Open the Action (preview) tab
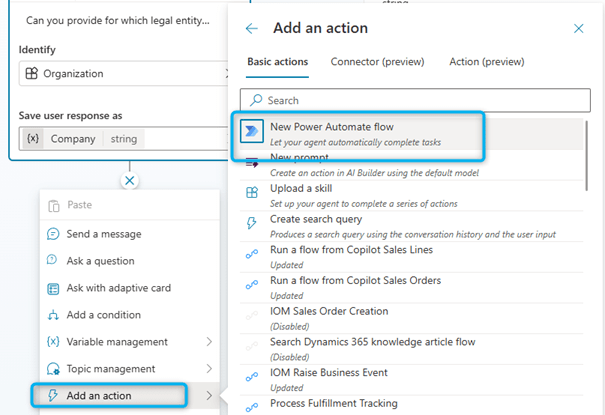 [x=486, y=62]
